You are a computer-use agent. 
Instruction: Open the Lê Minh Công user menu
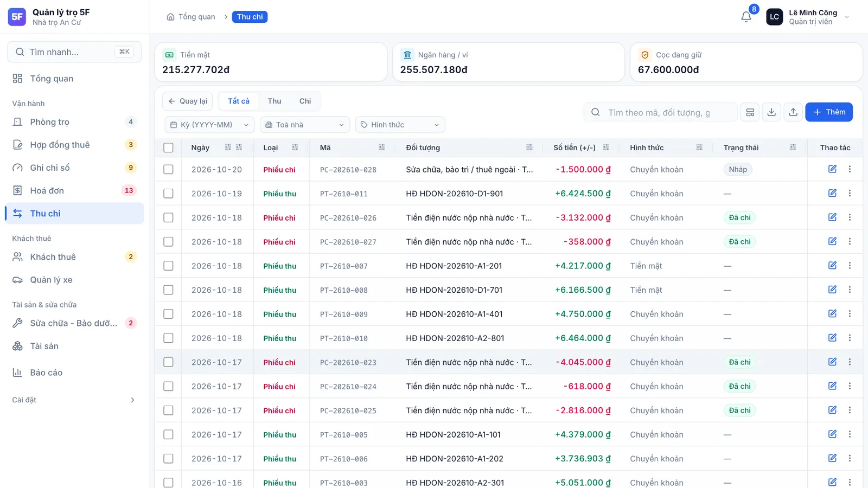tap(808, 17)
